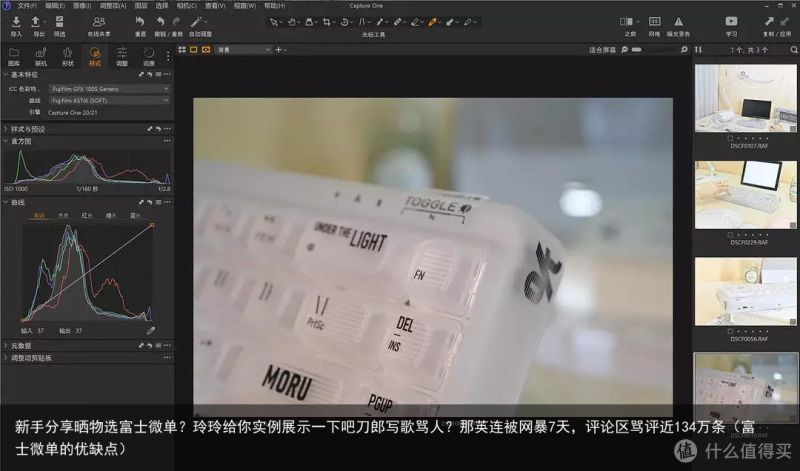This screenshot has width=800, height=471.
Task: Click the Reset (重置) adjustments icon
Action: 140,22
